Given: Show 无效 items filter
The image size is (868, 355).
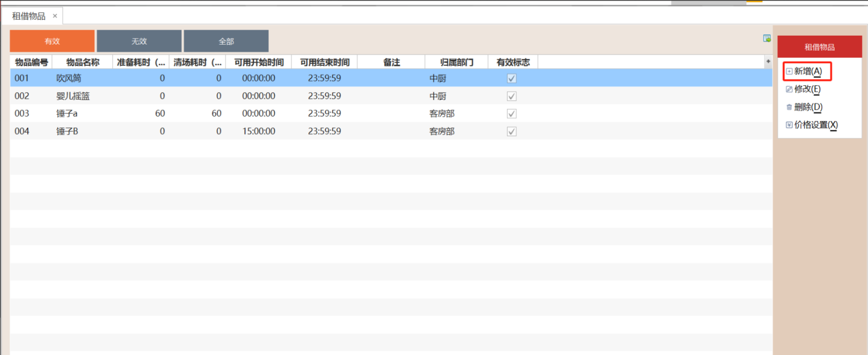Looking at the screenshot, I should point(139,41).
